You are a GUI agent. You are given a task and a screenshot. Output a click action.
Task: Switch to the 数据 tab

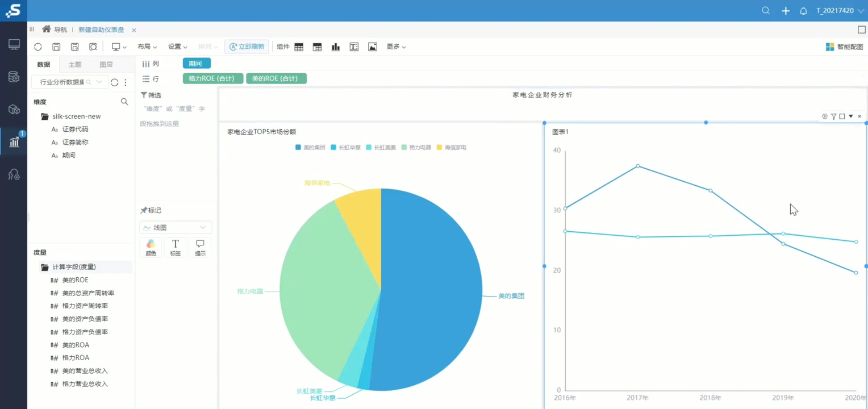coord(43,64)
